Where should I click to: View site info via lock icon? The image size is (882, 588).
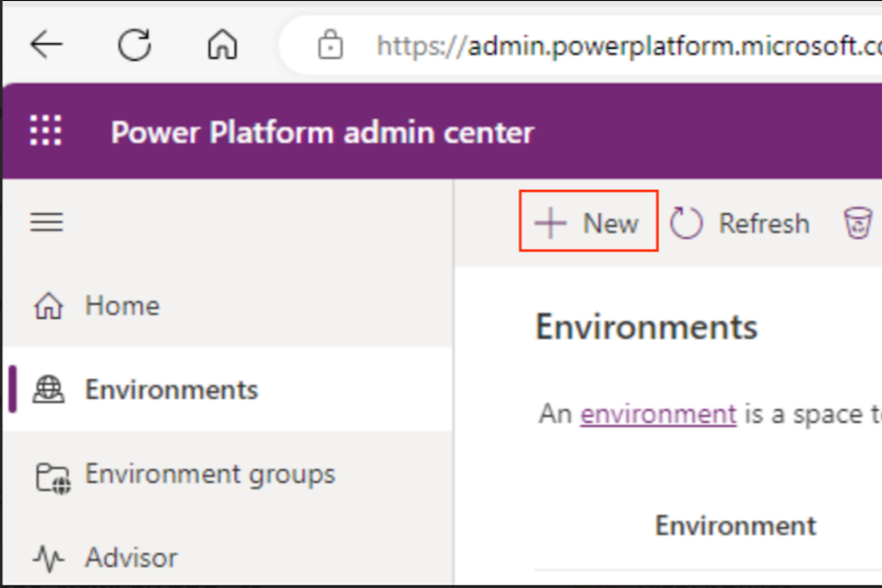click(330, 45)
